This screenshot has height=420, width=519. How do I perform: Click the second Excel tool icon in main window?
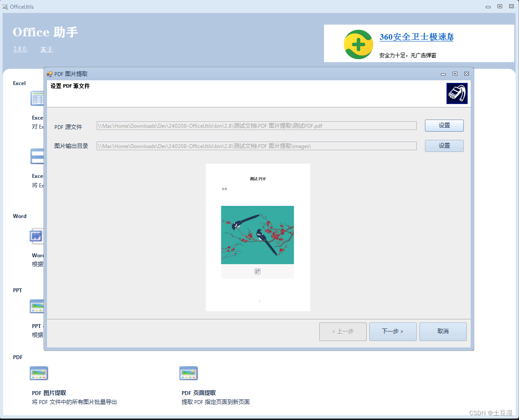click(37, 156)
